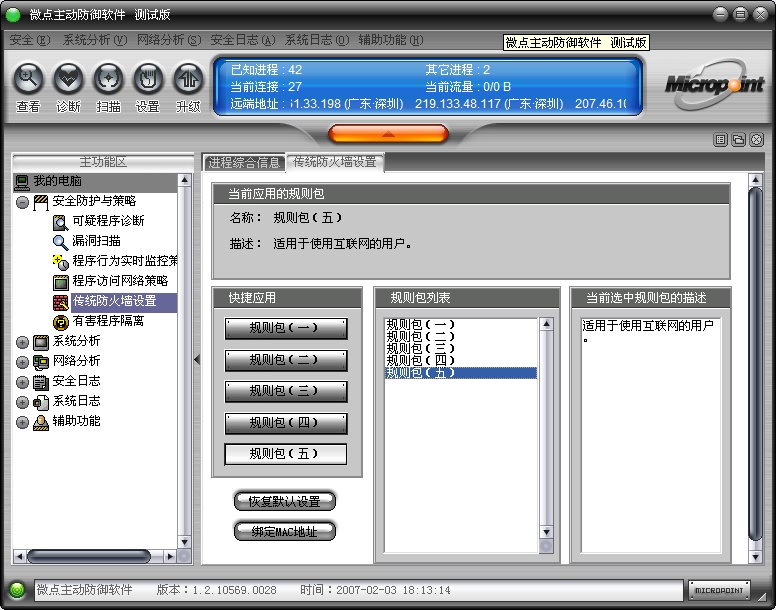This screenshot has width=776, height=610.
Task: Click the 系统日志 tree icon
Action: pyautogui.click(x=41, y=402)
